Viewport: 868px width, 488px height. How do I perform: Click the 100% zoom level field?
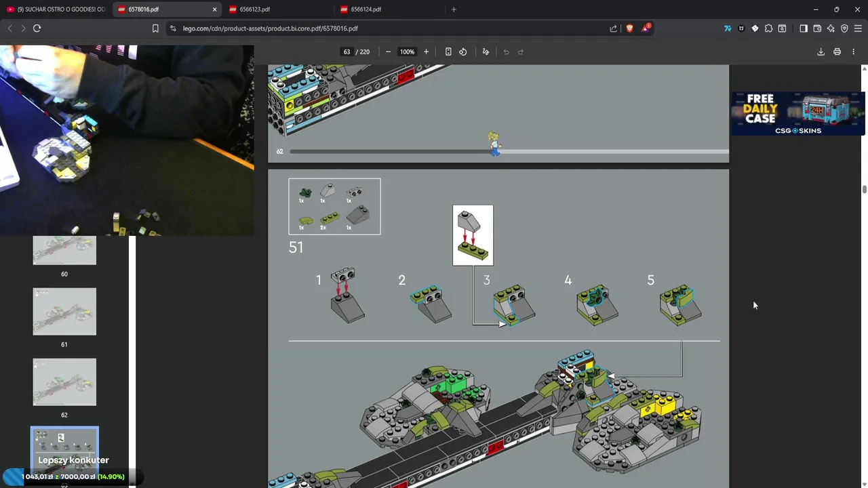(x=407, y=52)
